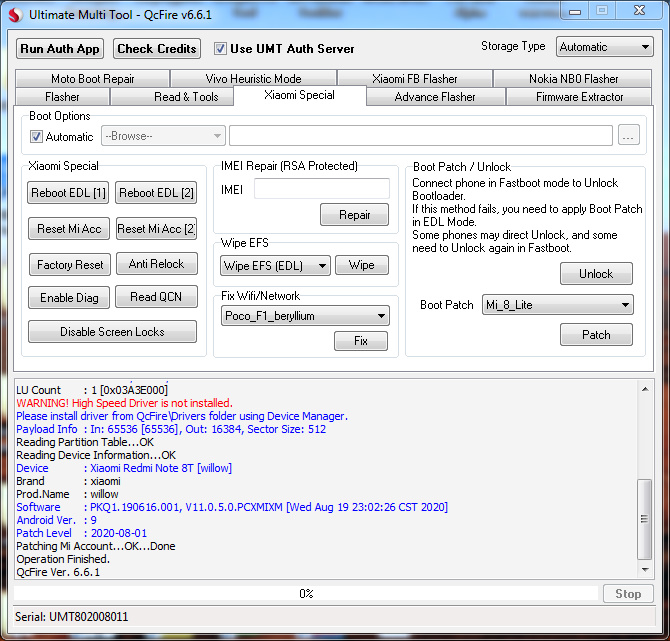Select the Flasher tab

(x=62, y=97)
